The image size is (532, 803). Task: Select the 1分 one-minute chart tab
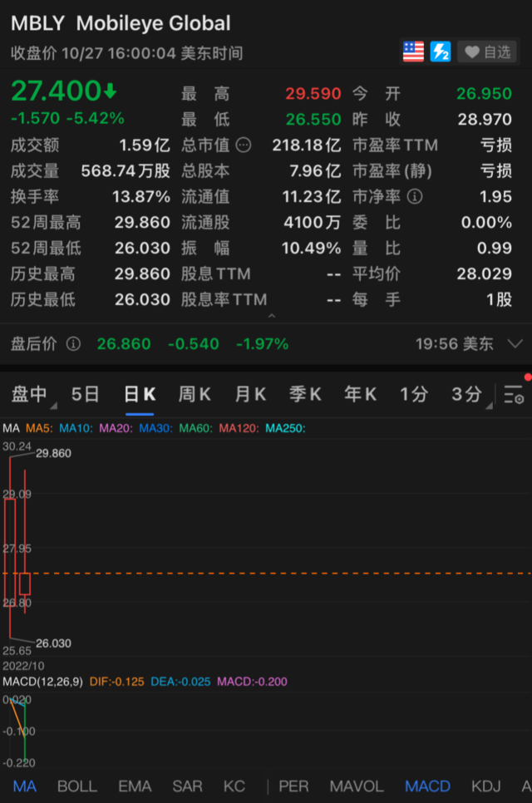tap(414, 394)
